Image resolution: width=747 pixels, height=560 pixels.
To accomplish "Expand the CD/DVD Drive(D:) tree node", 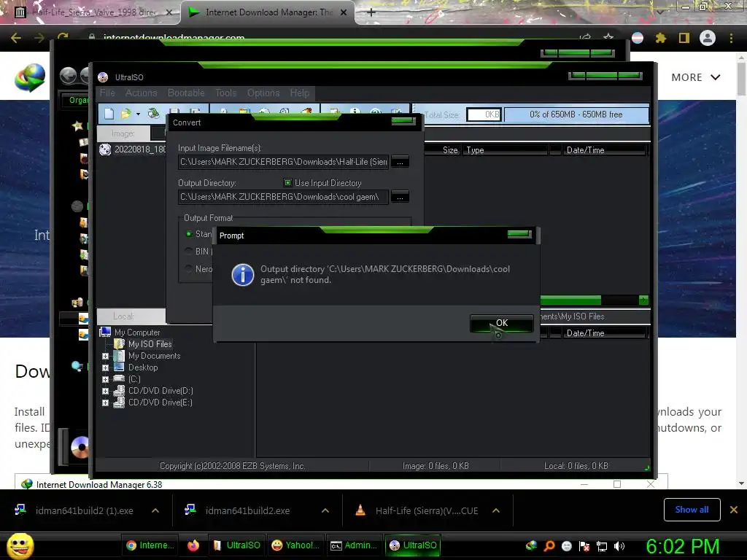I will click(x=105, y=391).
